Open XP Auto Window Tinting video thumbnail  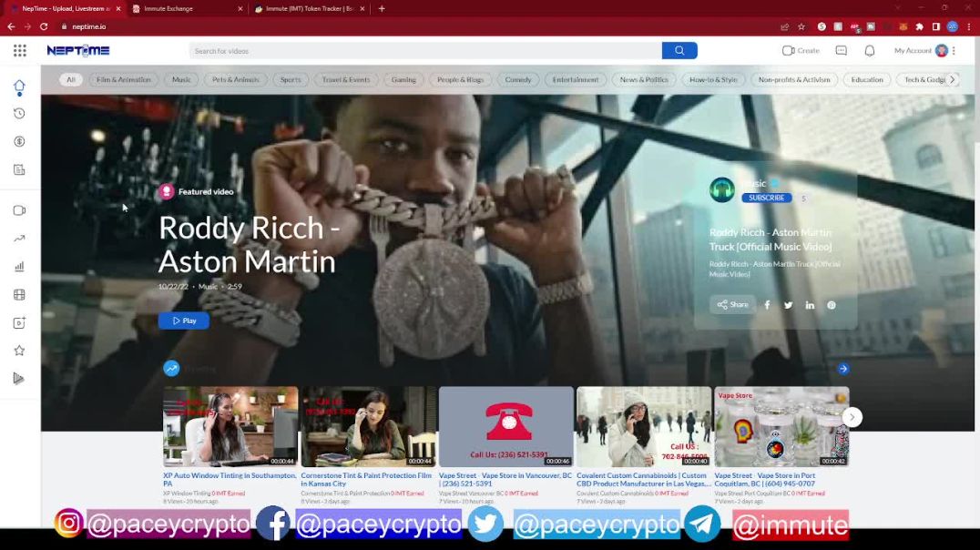[230, 426]
